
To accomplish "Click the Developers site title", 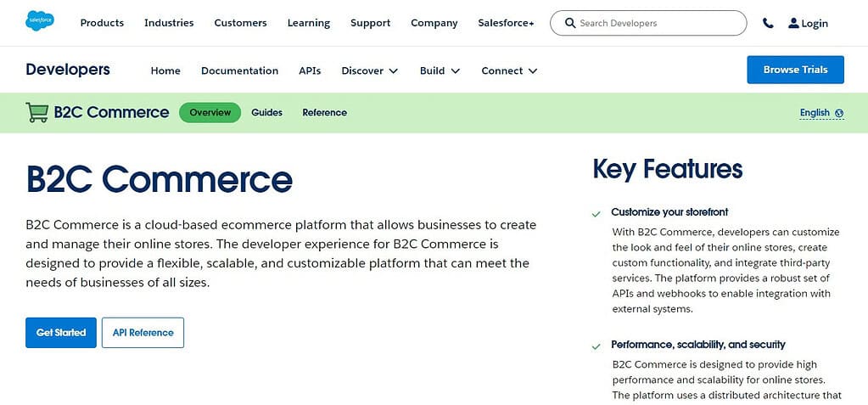I will tap(68, 70).
